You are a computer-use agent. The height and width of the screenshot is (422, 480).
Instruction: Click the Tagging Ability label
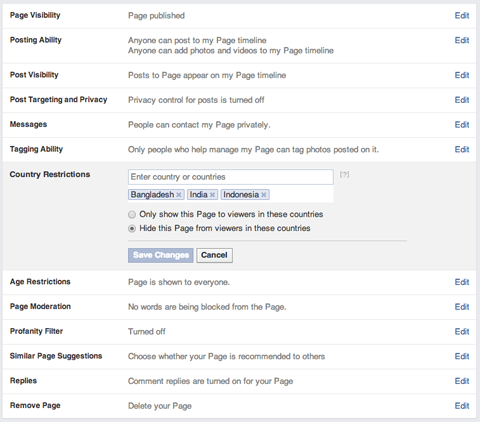(x=36, y=149)
